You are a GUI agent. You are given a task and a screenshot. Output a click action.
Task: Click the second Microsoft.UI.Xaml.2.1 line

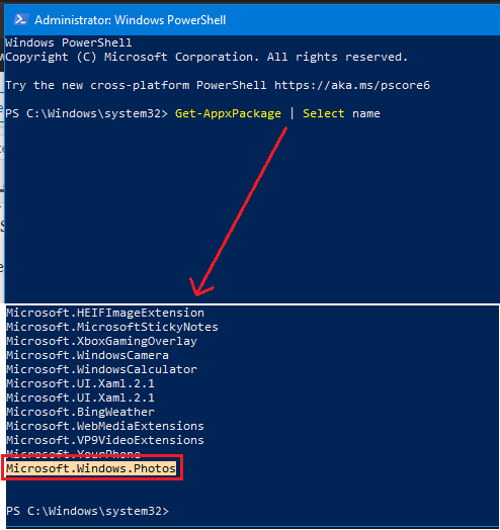point(80,398)
